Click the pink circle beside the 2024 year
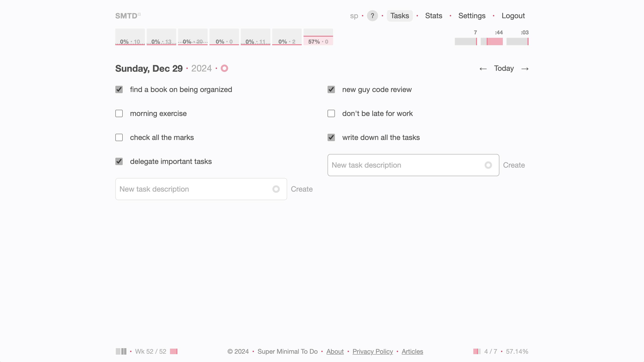Screen dimensions: 644x362 point(224,68)
